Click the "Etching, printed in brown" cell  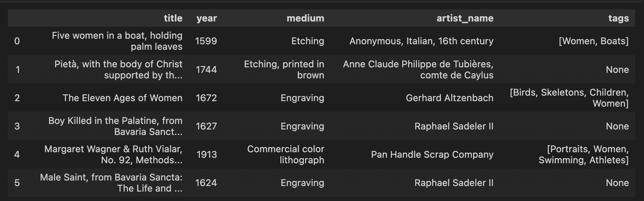(284, 70)
